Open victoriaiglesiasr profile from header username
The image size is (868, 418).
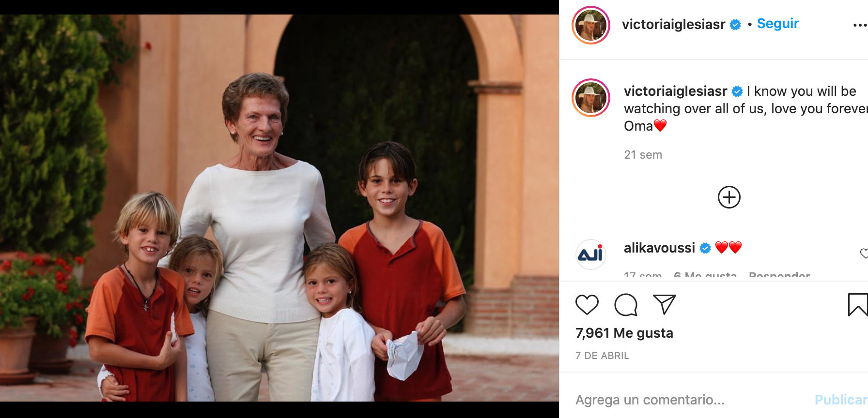(x=673, y=25)
